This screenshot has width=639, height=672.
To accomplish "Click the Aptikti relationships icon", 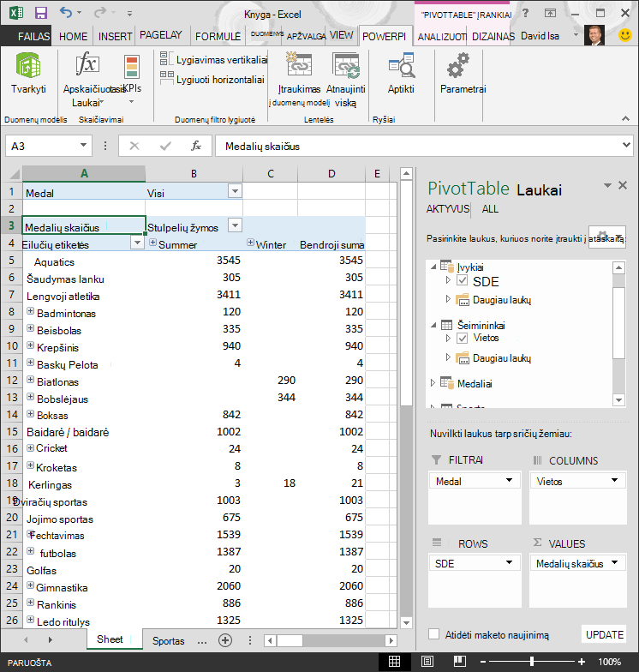I will point(401,65).
